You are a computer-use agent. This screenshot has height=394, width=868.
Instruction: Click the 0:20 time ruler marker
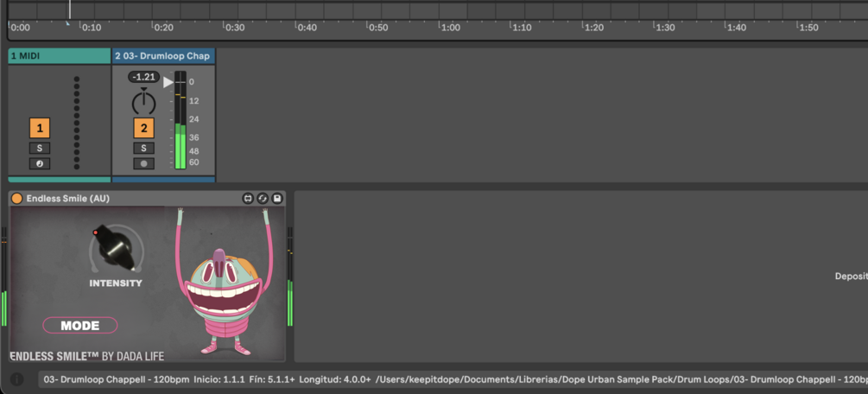(163, 27)
